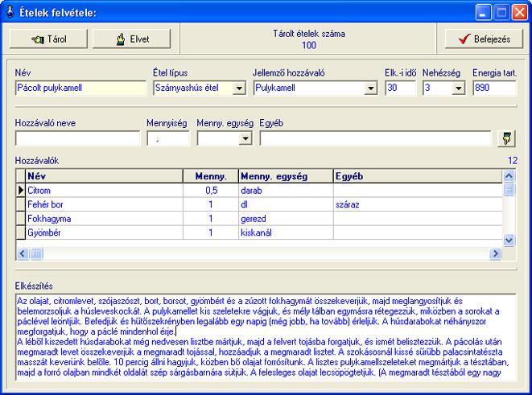The width and height of the screenshot is (532, 395).
Task: Edit the Név field containing Pácolt pulykamell
Action: [x=80, y=88]
